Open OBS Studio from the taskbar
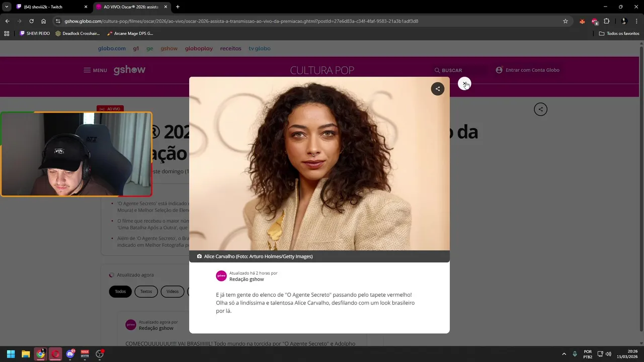This screenshot has width=644, height=362. click(100, 354)
